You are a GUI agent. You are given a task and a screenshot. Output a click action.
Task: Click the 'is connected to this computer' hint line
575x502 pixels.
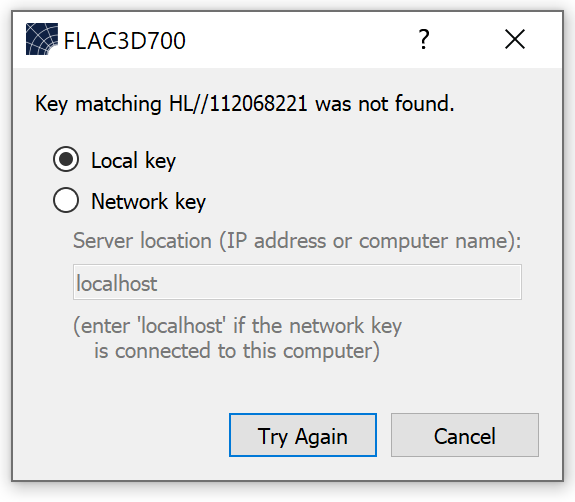(237, 351)
